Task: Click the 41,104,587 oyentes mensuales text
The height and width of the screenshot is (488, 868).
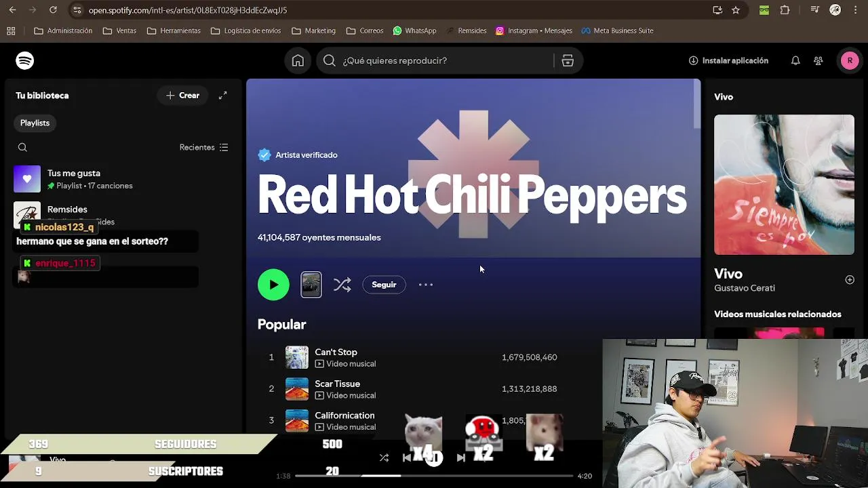Action: pos(319,238)
